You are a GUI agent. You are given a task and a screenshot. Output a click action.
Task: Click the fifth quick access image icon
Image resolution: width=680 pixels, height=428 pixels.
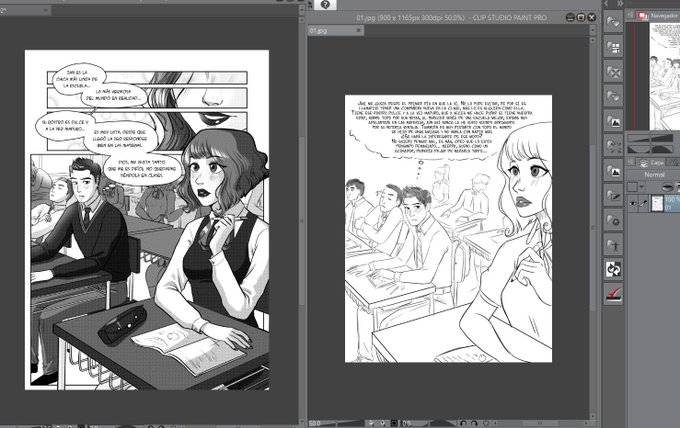[x=613, y=121]
